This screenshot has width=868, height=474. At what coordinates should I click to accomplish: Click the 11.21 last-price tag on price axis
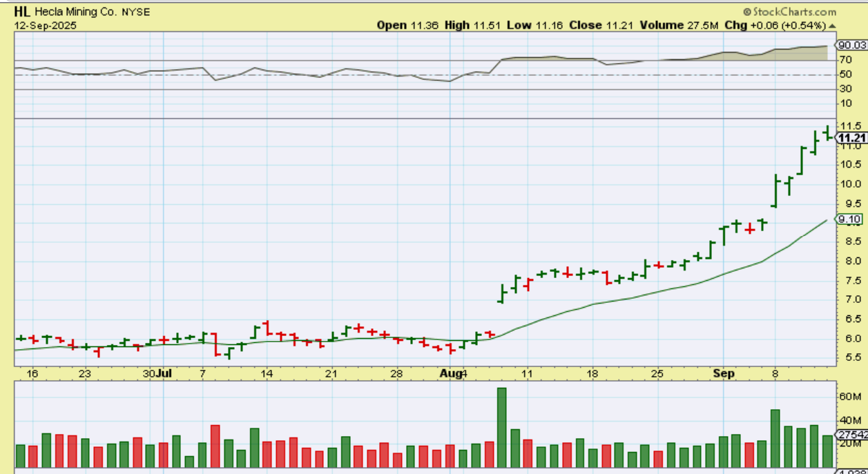[853, 138]
